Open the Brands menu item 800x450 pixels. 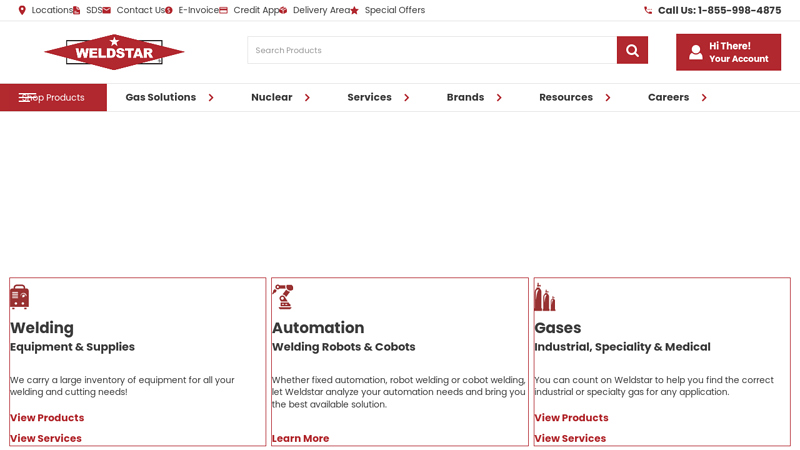click(465, 97)
